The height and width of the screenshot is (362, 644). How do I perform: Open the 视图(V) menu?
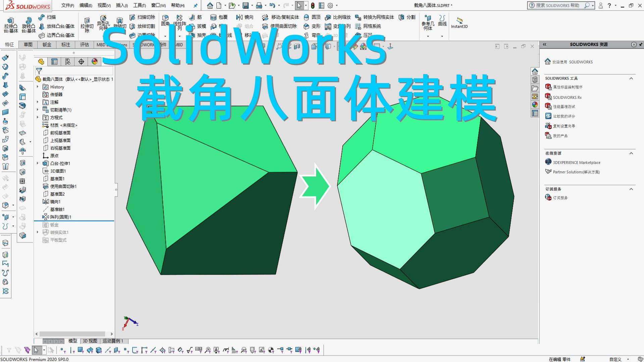[x=104, y=5]
